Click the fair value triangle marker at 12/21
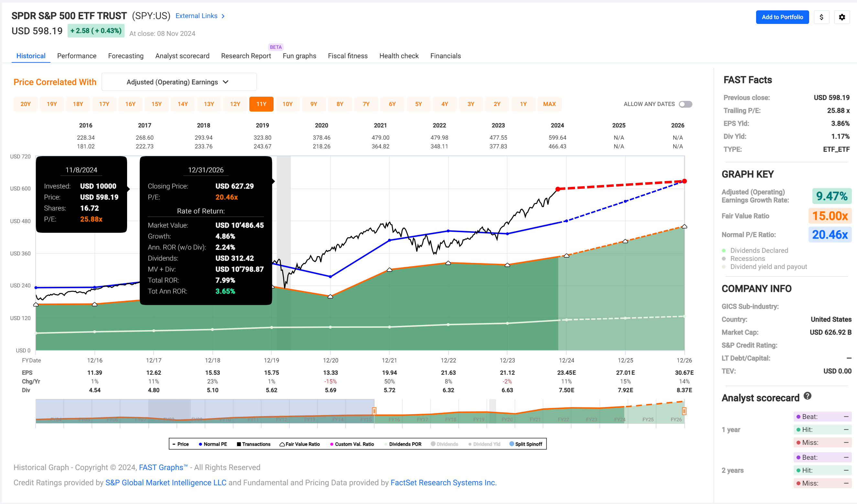The image size is (857, 504). tap(389, 270)
